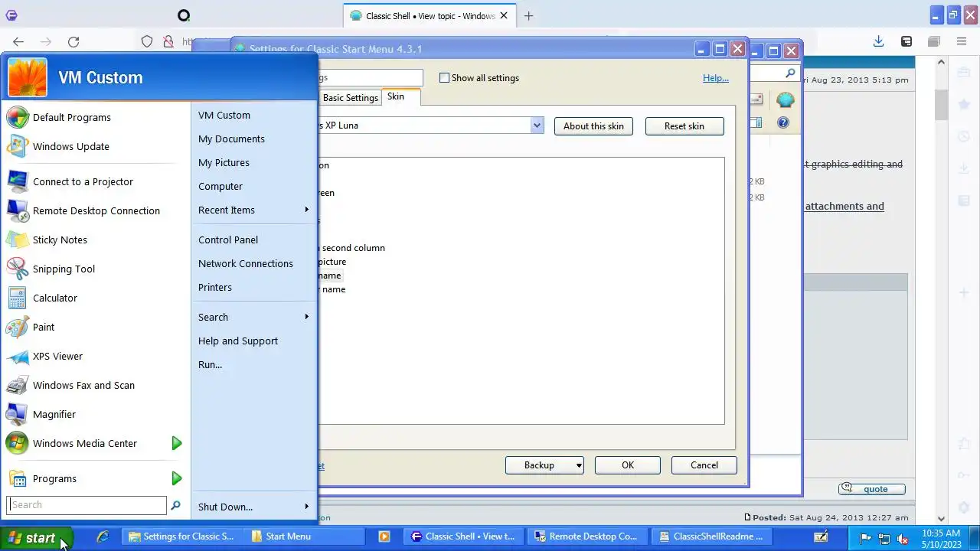The width and height of the screenshot is (980, 551).
Task: Confirm settings with OK
Action: 628,465
